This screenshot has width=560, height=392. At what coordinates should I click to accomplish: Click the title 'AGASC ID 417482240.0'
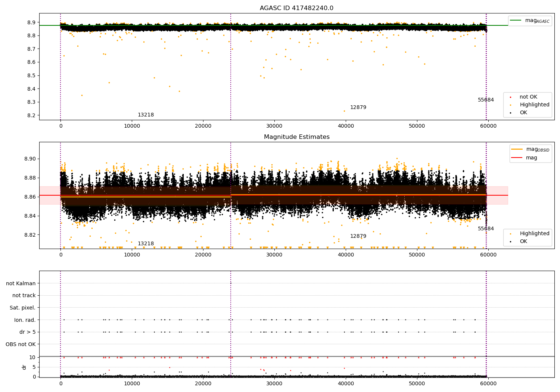(x=296, y=8)
